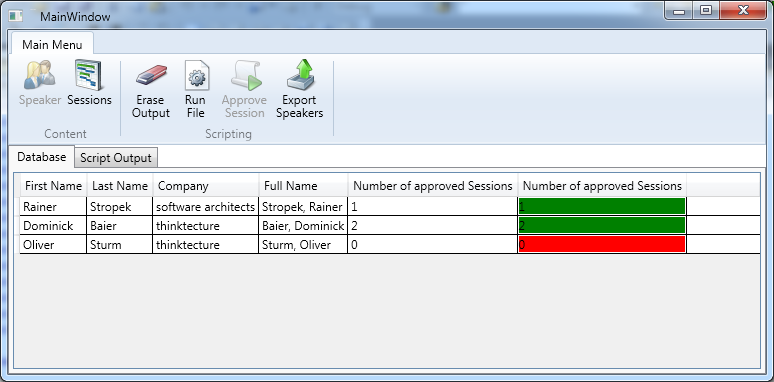The height and width of the screenshot is (382, 774).
Task: Click the grayed Speaker icon
Action: pos(39,75)
